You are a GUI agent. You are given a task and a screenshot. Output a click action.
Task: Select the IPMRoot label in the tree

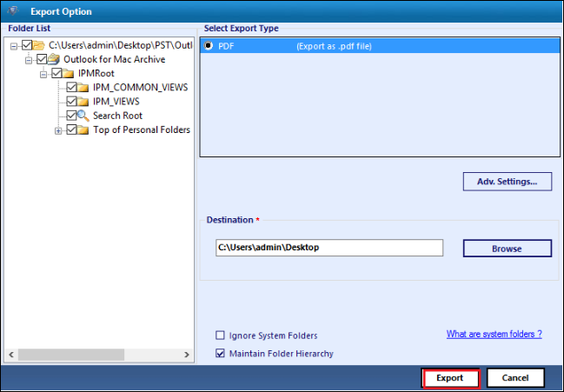(x=96, y=73)
